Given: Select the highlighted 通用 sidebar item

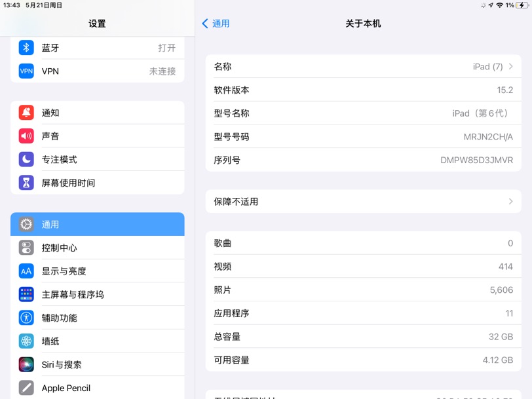Looking at the screenshot, I should 98,224.
